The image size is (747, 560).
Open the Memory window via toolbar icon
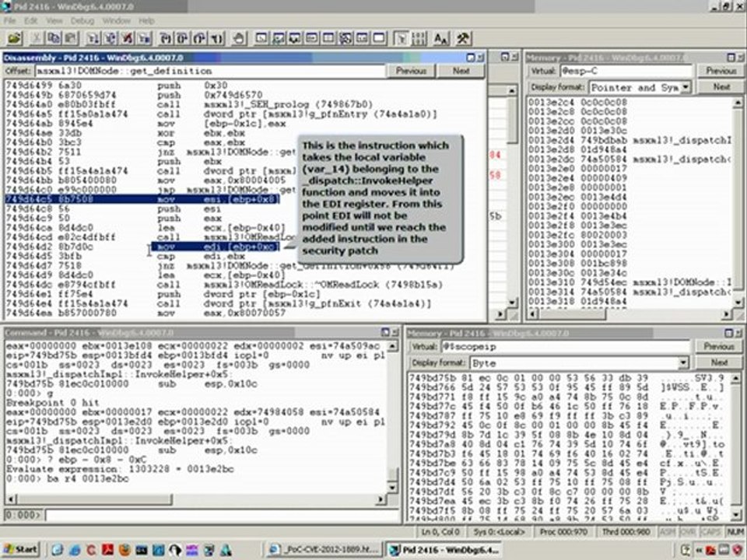point(328,39)
